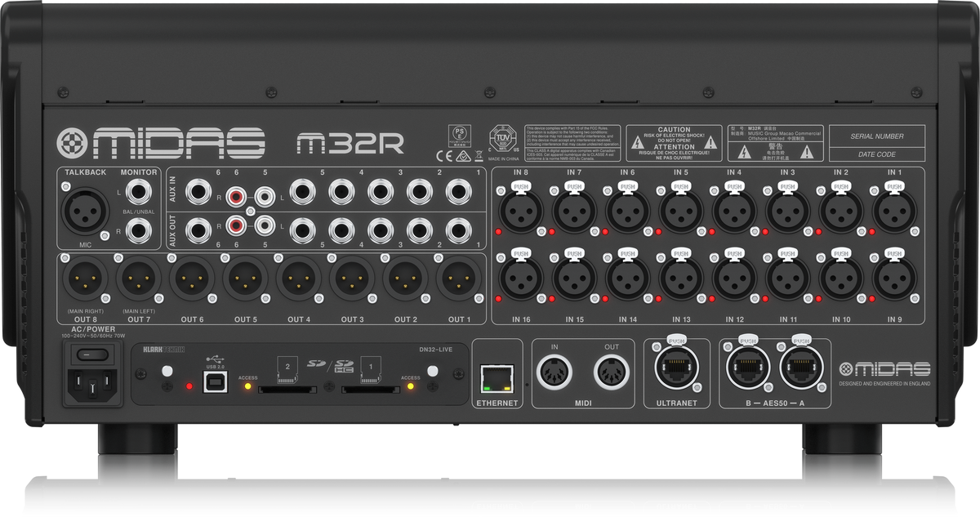Image resolution: width=980 pixels, height=517 pixels.
Task: Click the MIDI OUT connector
Action: [612, 375]
